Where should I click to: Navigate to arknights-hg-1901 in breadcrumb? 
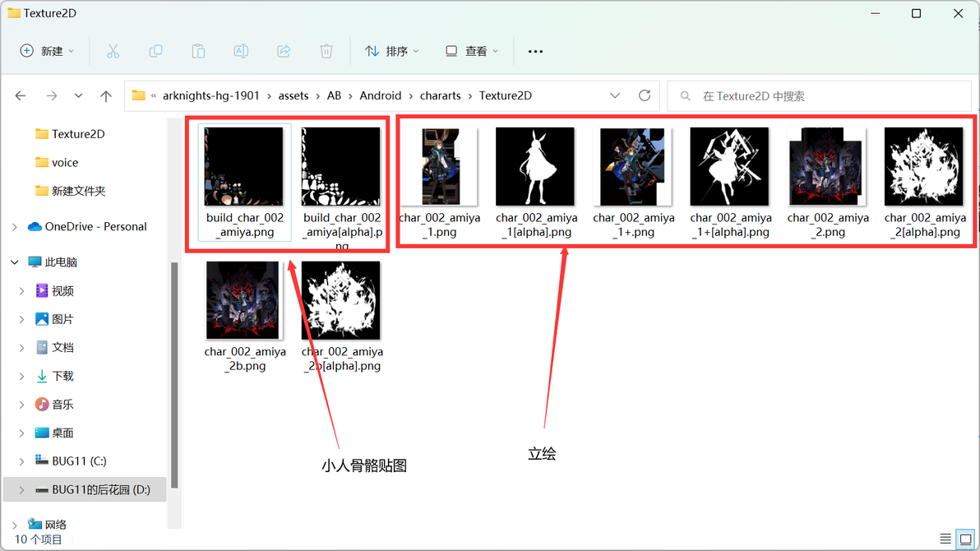[210, 95]
